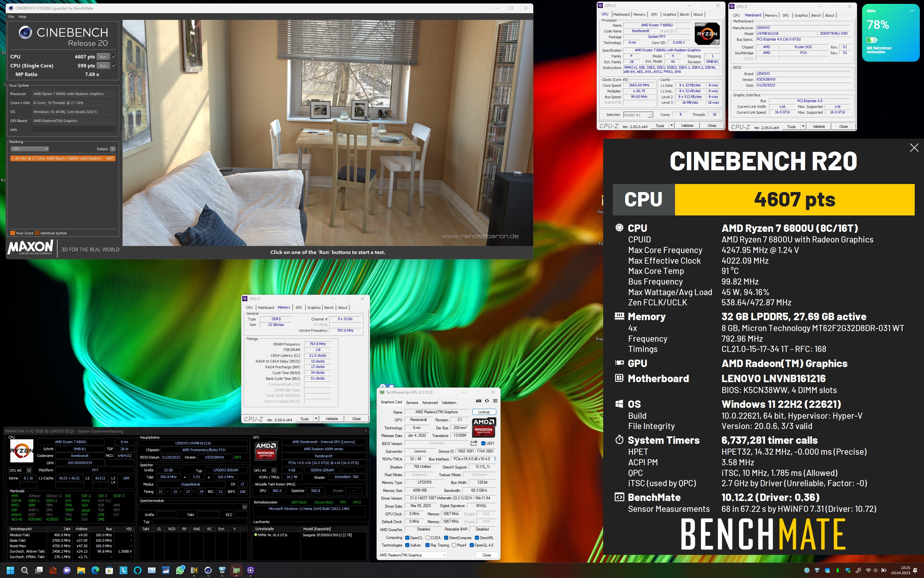Open File Explorer from the taskbar
Screen dimensions: 924x578
81,570
